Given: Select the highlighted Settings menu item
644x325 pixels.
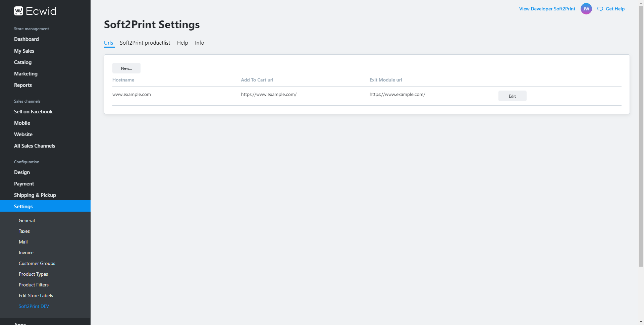Looking at the screenshot, I should [45, 206].
